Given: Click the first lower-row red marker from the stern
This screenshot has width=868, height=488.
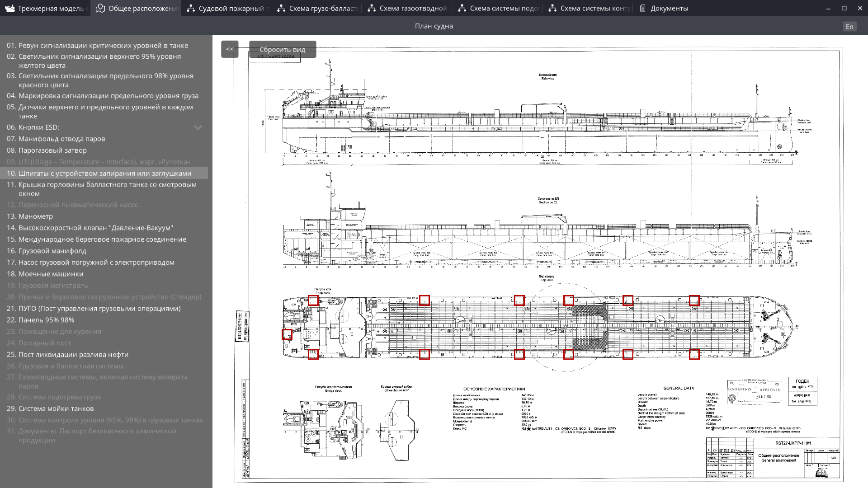Looking at the screenshot, I should [313, 354].
